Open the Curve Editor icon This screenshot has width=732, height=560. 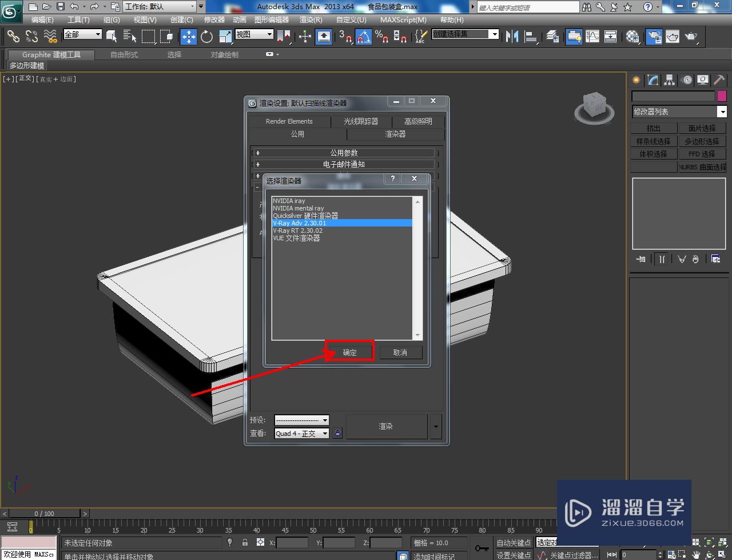592,37
